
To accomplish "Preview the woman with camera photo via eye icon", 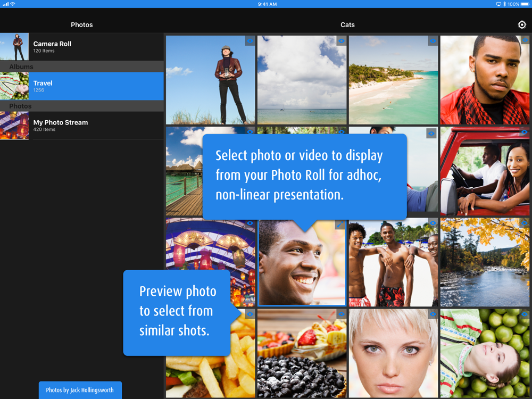I will tap(250, 41).
